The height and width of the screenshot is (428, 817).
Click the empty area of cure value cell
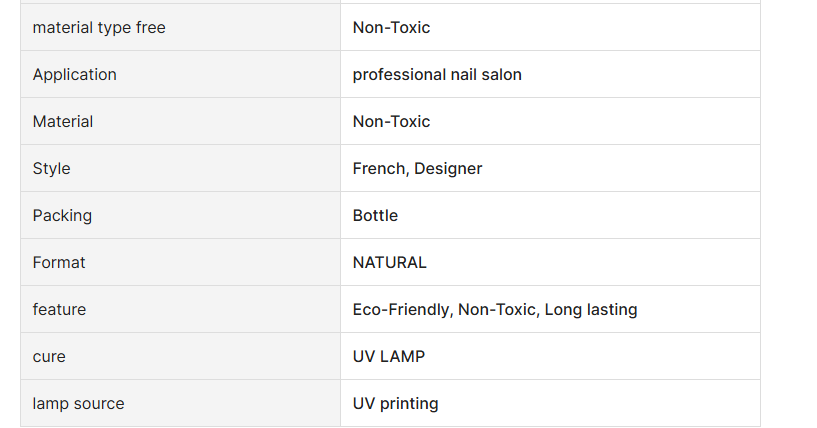(x=591, y=357)
